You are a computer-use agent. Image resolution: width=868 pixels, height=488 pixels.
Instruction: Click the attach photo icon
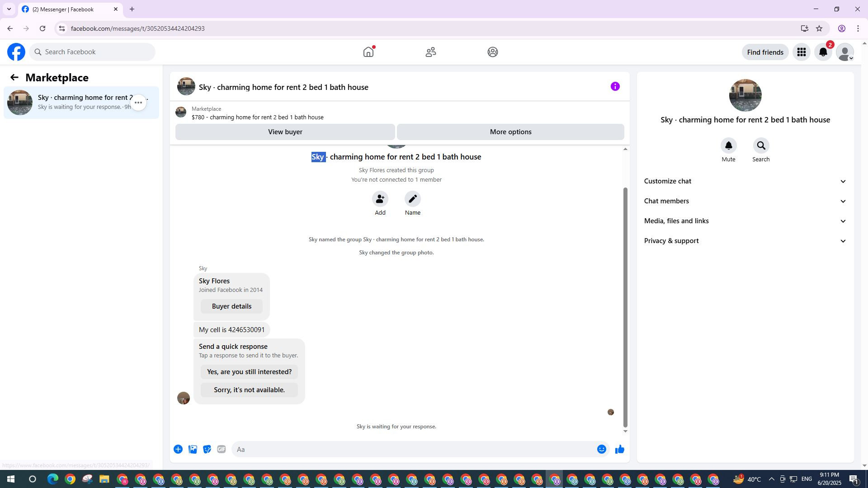coord(193,449)
